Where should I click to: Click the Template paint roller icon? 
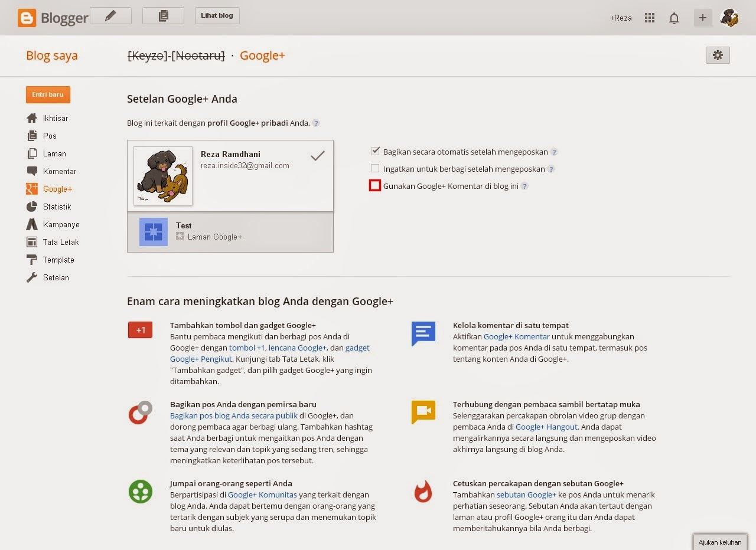coord(32,260)
